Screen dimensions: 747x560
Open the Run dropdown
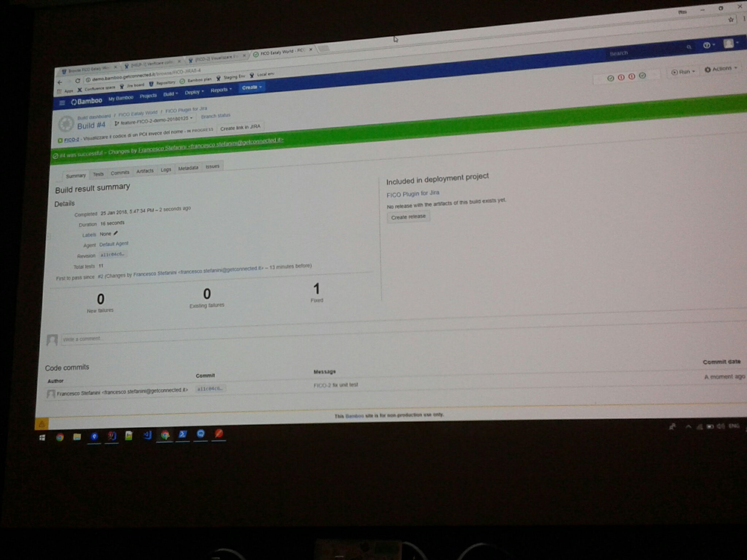(684, 72)
